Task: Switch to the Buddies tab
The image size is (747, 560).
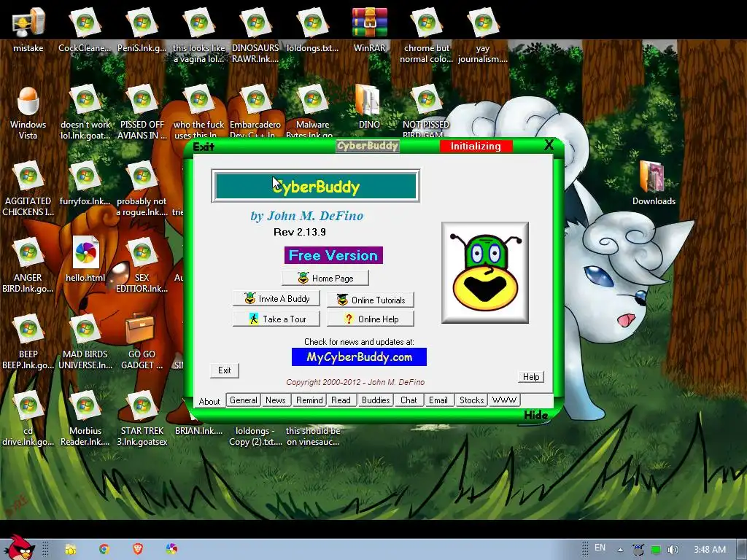Action: point(376,400)
